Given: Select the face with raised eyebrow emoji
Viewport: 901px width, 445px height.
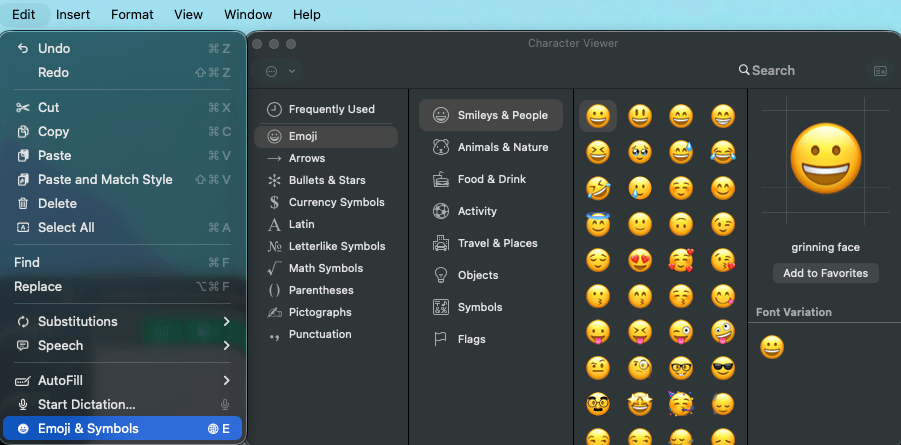Looking at the screenshot, I should [598, 368].
